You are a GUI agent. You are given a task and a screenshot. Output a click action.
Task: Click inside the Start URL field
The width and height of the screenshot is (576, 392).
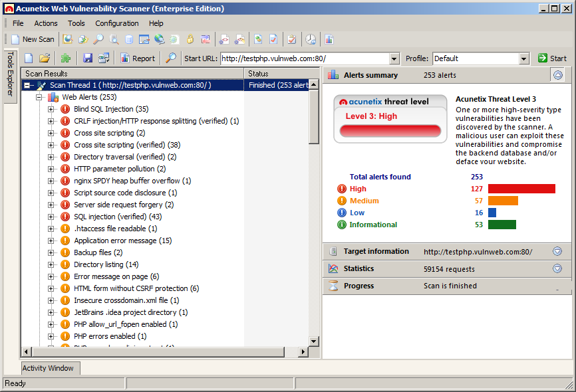(305, 58)
